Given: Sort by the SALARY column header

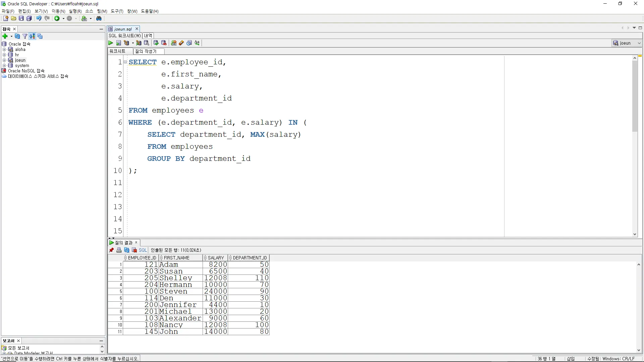Looking at the screenshot, I should (216, 258).
